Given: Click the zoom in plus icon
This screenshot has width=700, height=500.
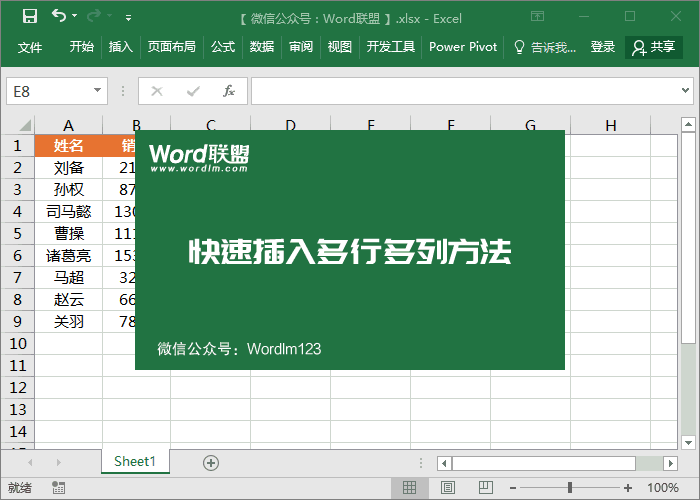Looking at the screenshot, I should click(x=627, y=488).
